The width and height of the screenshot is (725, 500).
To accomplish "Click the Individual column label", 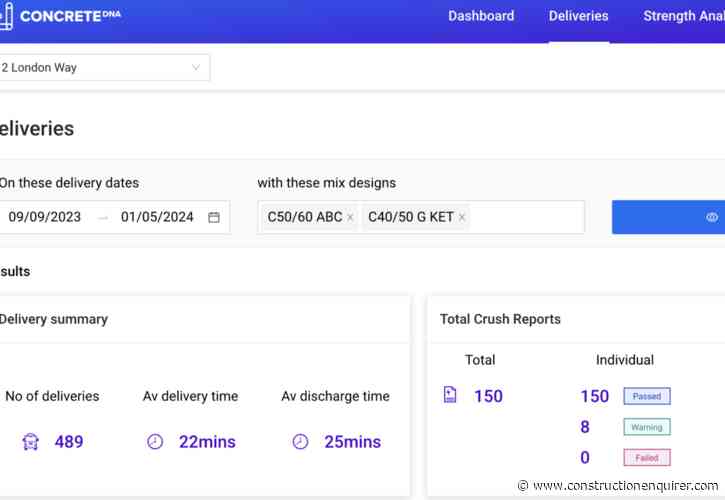I will click(x=625, y=360).
